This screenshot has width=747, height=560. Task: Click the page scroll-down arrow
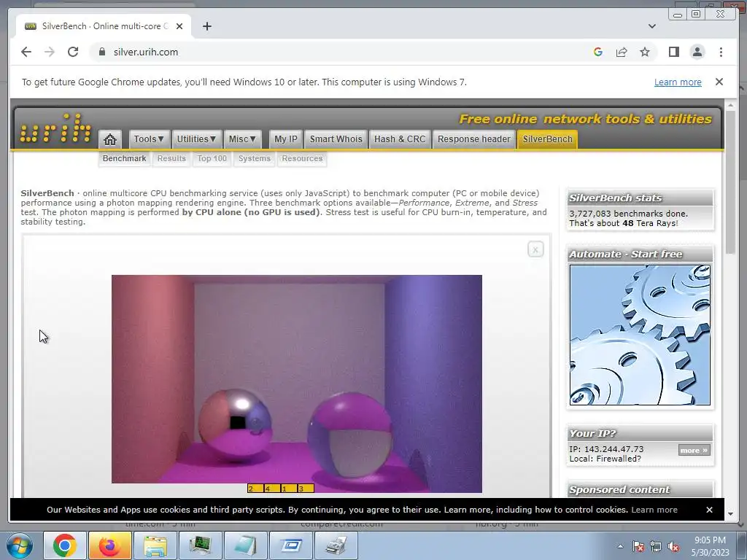pos(730,513)
